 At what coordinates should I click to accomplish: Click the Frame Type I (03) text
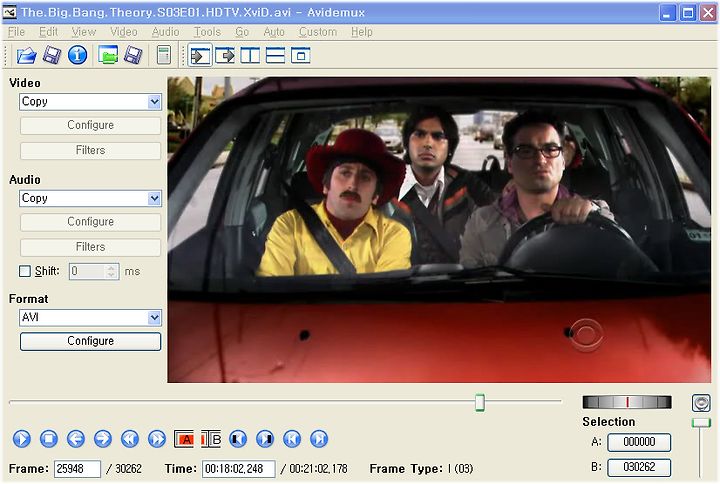pos(421,469)
